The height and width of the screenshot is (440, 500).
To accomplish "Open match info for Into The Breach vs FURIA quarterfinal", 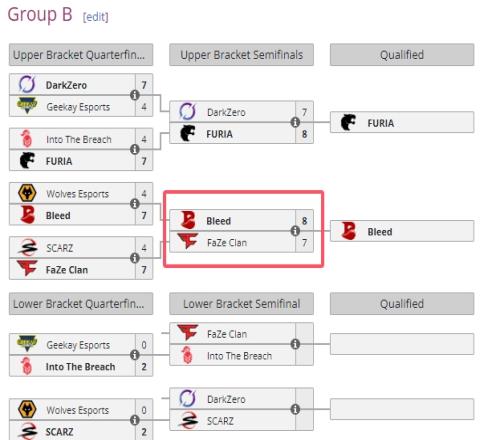I will (x=135, y=150).
